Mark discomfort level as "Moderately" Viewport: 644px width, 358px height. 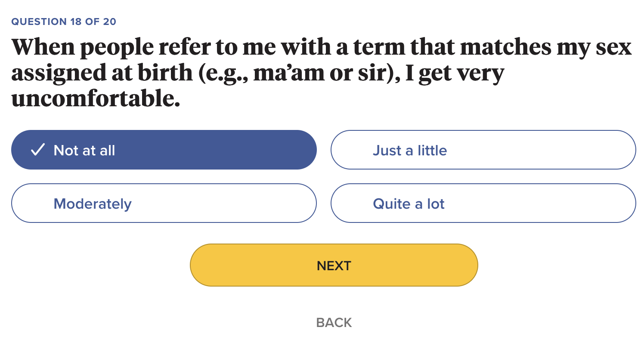click(x=164, y=203)
